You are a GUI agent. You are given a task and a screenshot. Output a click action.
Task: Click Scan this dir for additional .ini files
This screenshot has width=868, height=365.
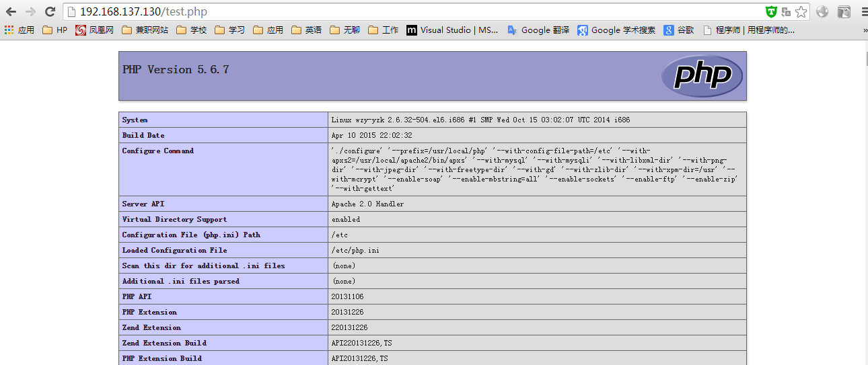point(203,266)
